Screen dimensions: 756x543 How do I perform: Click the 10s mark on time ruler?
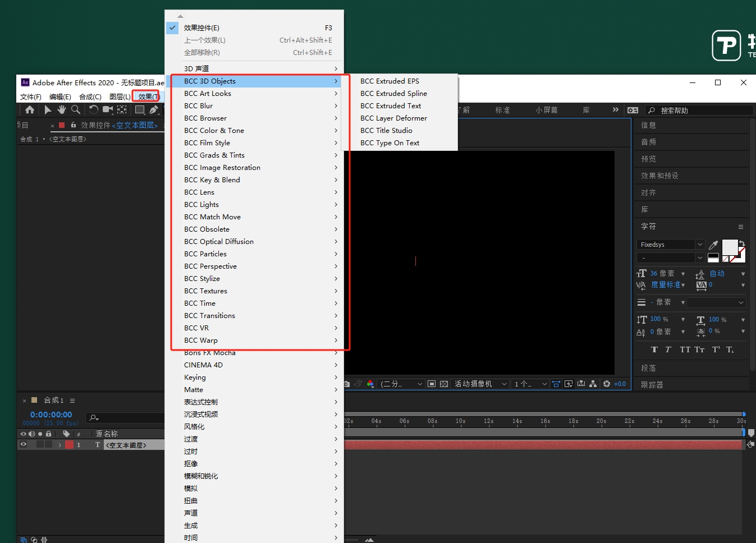pyautogui.click(x=461, y=421)
